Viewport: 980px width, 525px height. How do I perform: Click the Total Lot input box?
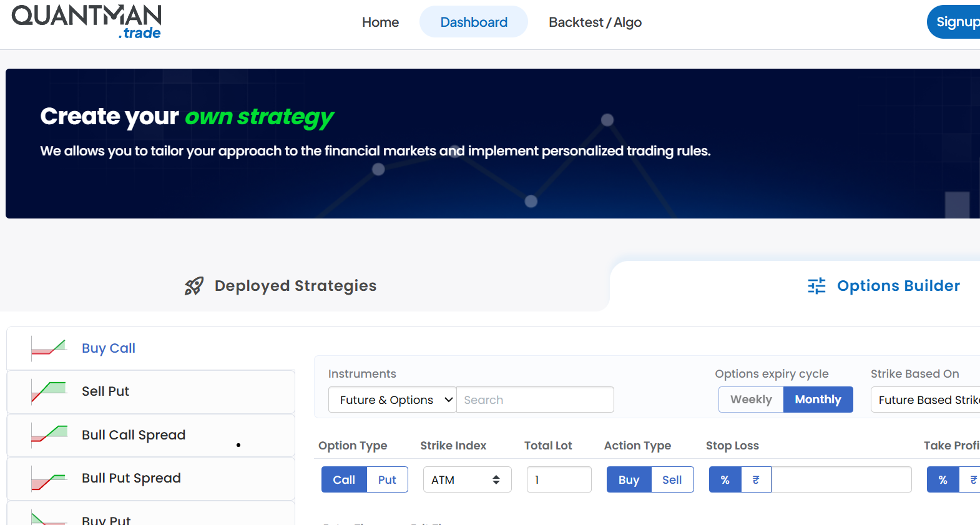coord(559,479)
